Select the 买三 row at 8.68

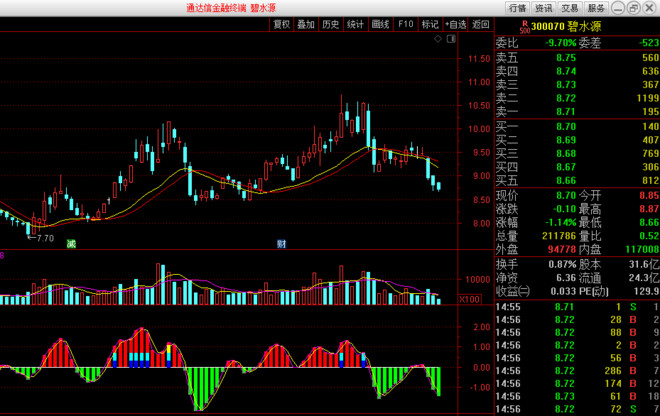point(578,153)
